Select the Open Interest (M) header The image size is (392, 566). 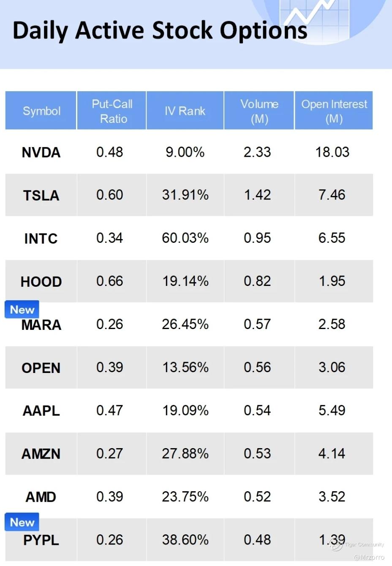coord(334,111)
